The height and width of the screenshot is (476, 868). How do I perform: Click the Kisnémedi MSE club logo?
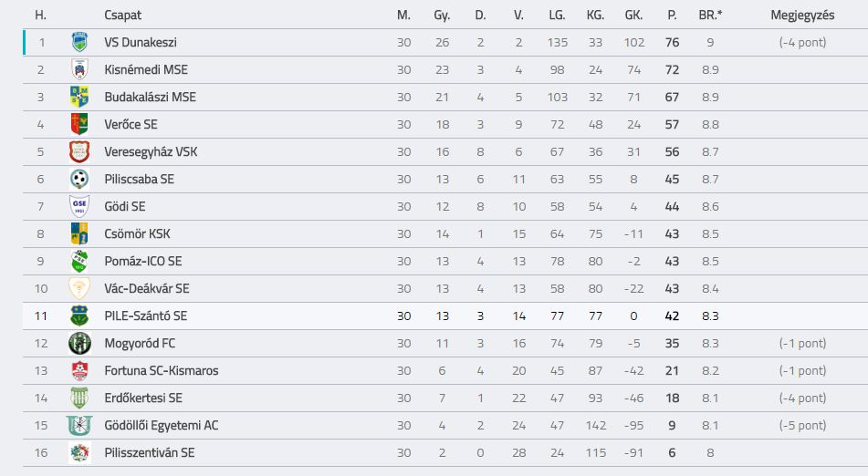pyautogui.click(x=79, y=69)
